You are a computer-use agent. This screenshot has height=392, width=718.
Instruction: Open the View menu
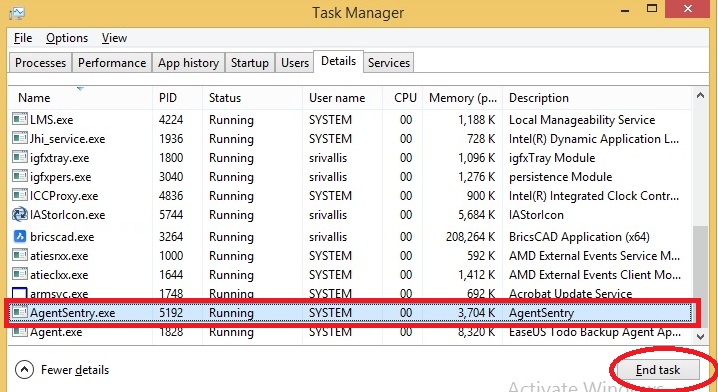(x=114, y=38)
